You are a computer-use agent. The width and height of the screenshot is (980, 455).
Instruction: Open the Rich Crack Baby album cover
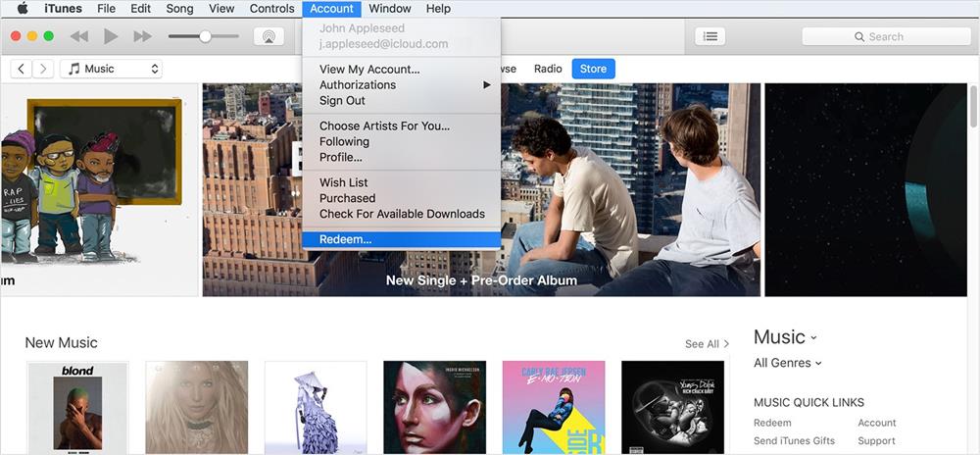click(672, 408)
